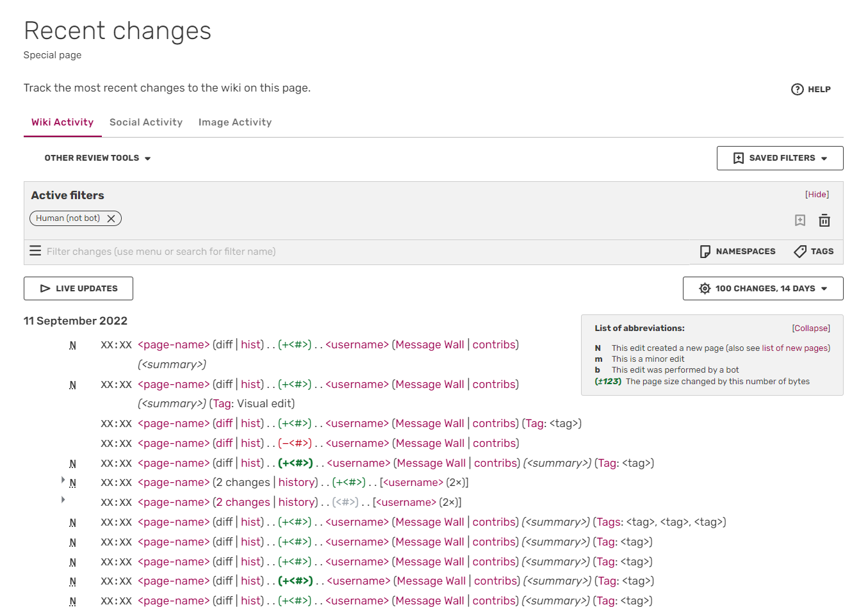
Task: Click the Help question mark icon
Action: click(x=797, y=90)
